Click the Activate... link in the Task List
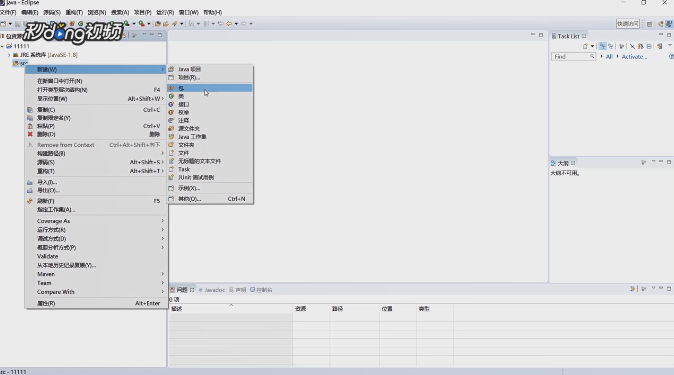674x375 pixels. [x=634, y=57]
